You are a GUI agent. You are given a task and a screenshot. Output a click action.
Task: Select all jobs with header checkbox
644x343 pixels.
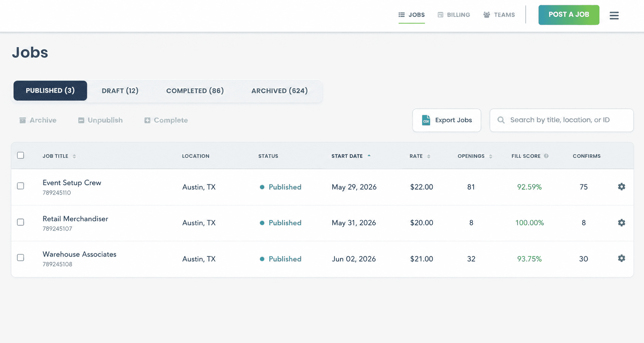[x=21, y=155]
